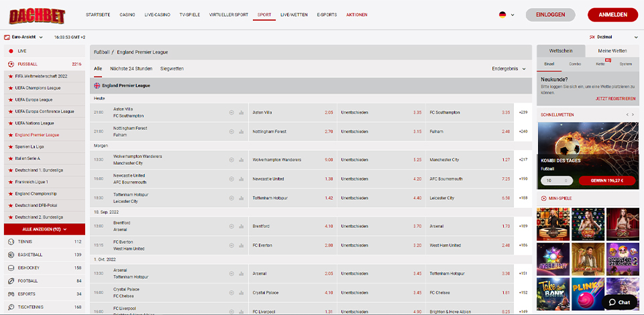
Task: Open Aktionen promotions menu item
Action: [356, 15]
